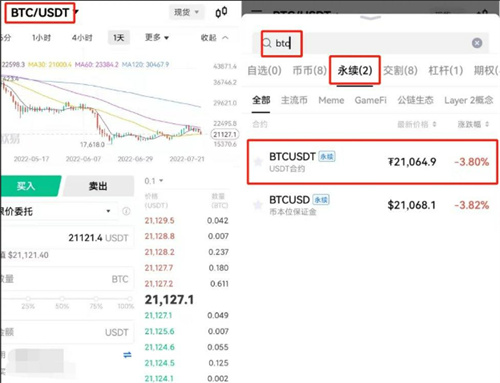Open the BTCUSD 永续 币本位保证金 row
This screenshot has height=383, width=500.
click(372, 205)
